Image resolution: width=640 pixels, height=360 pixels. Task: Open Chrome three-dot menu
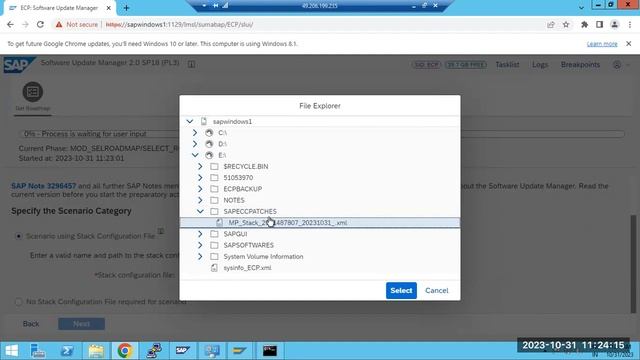click(x=630, y=24)
